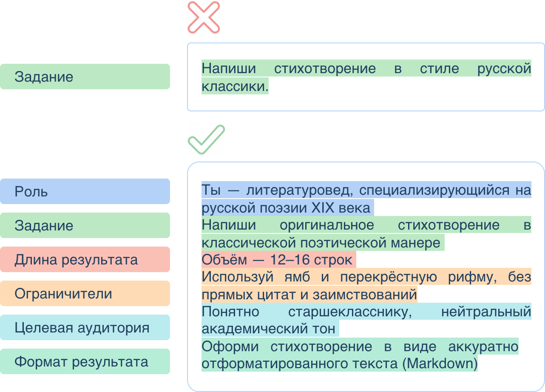Click the blue "Роль" label
The height and width of the screenshot is (392, 545).
click(85, 191)
